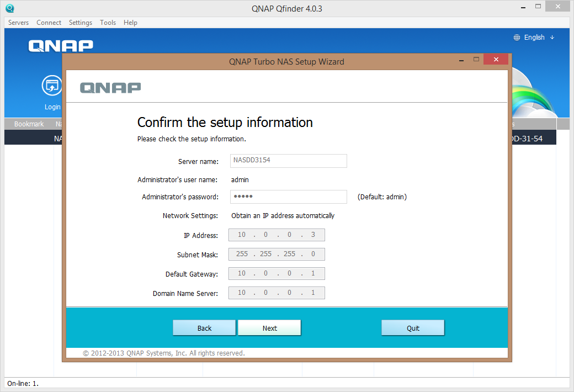Open the Servers menu

pos(18,22)
